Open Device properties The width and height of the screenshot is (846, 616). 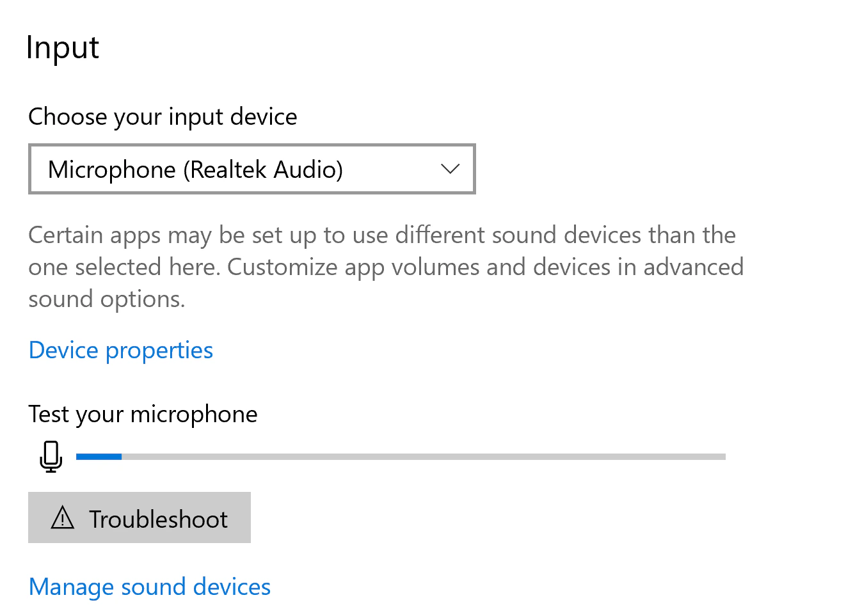(120, 350)
